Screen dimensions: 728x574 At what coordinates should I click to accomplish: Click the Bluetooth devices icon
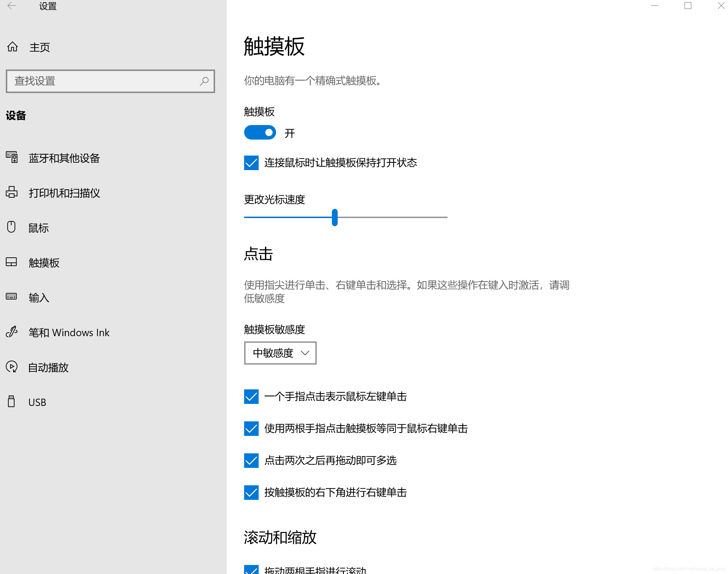pyautogui.click(x=12, y=157)
